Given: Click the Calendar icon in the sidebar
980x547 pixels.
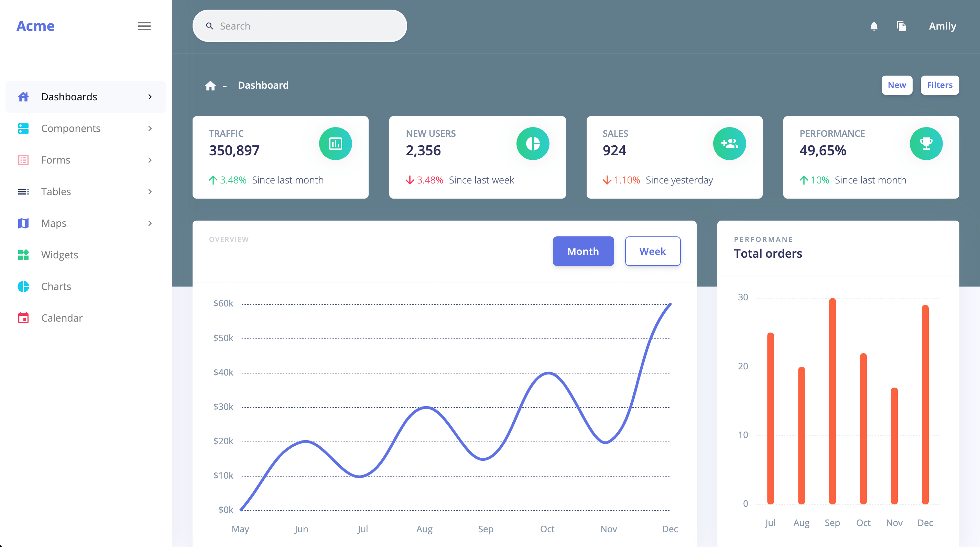Looking at the screenshot, I should [x=23, y=318].
